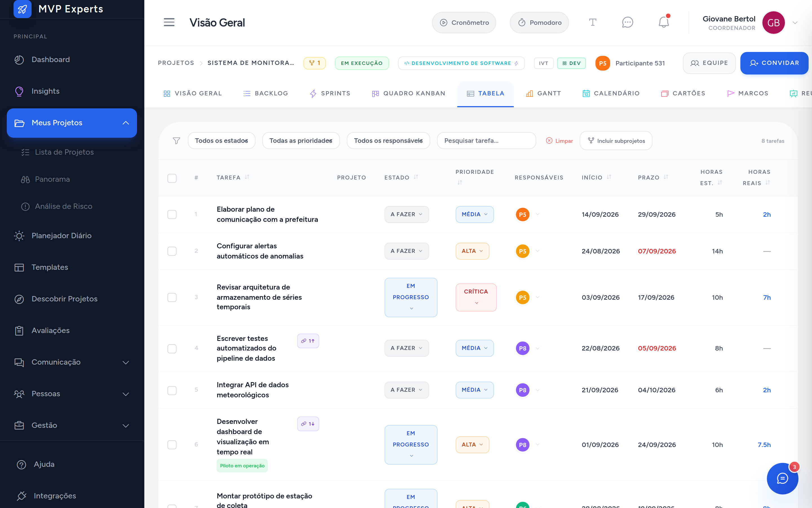812x508 pixels.
Task: Open the user profile dropdown chevron
Action: click(x=795, y=23)
